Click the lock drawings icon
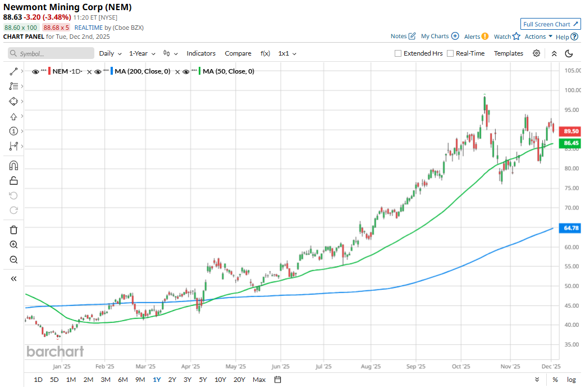The width and height of the screenshot is (585, 392). pos(13,180)
